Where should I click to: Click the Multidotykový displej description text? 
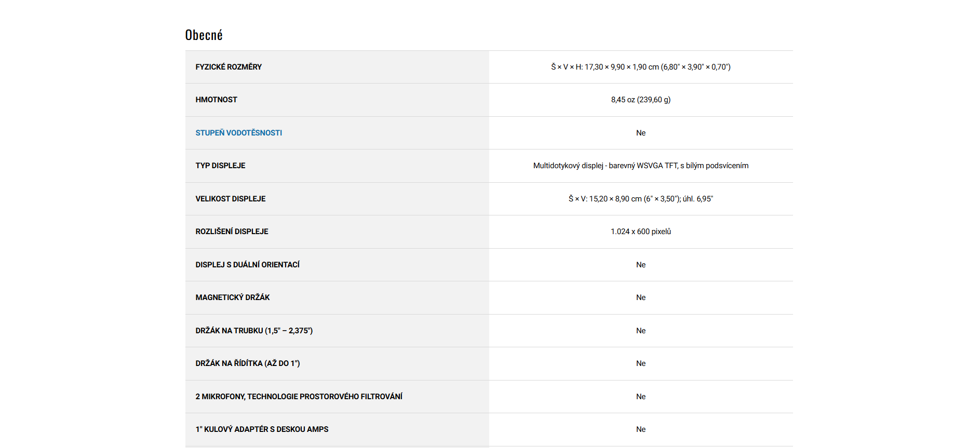click(640, 166)
